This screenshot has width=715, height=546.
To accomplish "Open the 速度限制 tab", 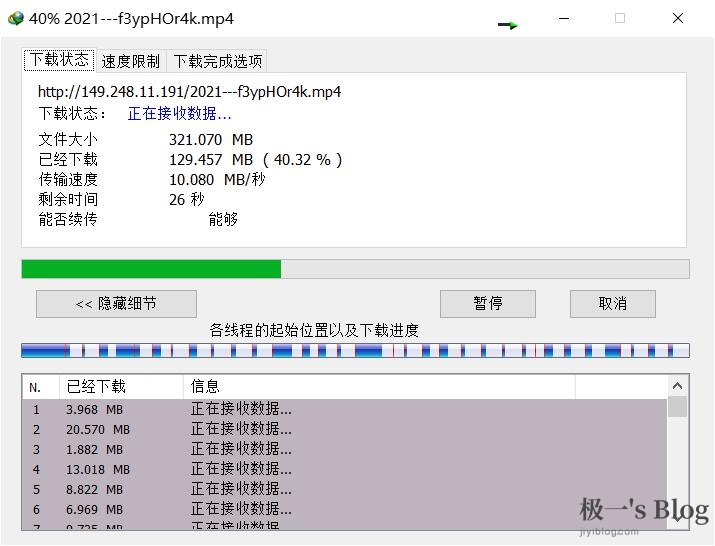I will (130, 61).
